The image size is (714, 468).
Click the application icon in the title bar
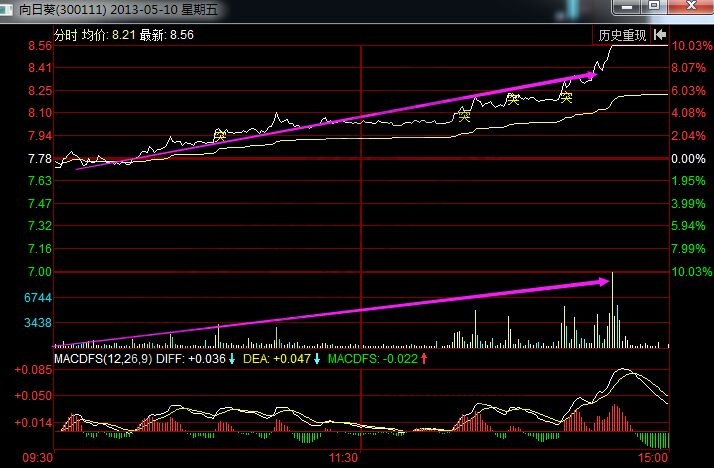[9, 9]
